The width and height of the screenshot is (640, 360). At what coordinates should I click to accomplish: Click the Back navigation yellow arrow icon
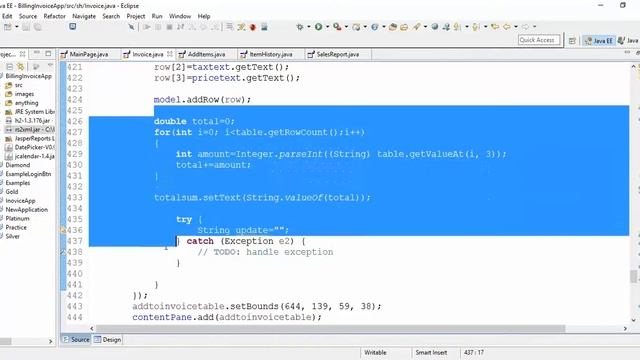tap(507, 27)
